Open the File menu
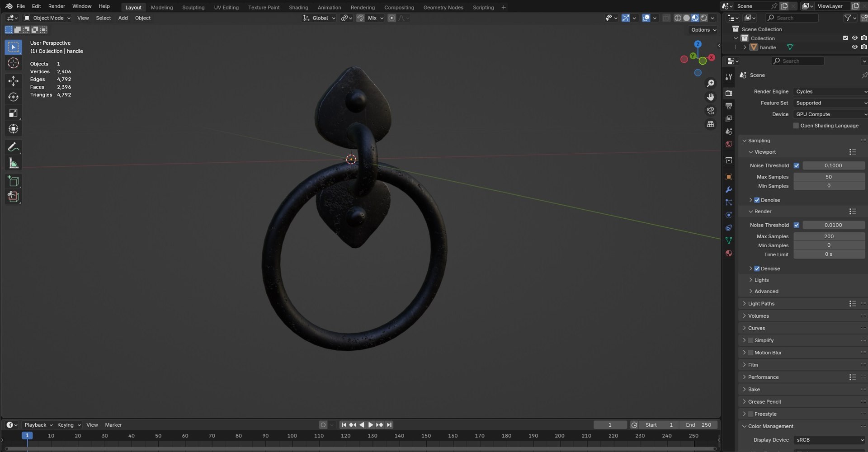 coord(20,6)
